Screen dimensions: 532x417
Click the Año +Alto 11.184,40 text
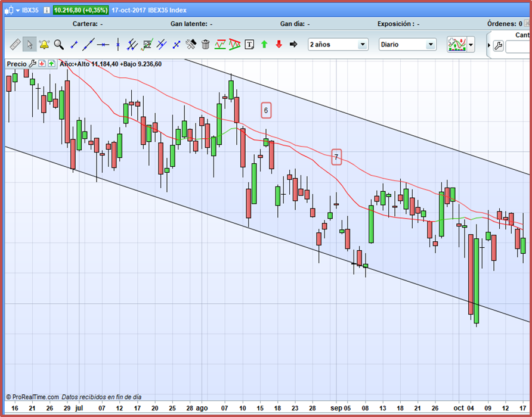89,64
